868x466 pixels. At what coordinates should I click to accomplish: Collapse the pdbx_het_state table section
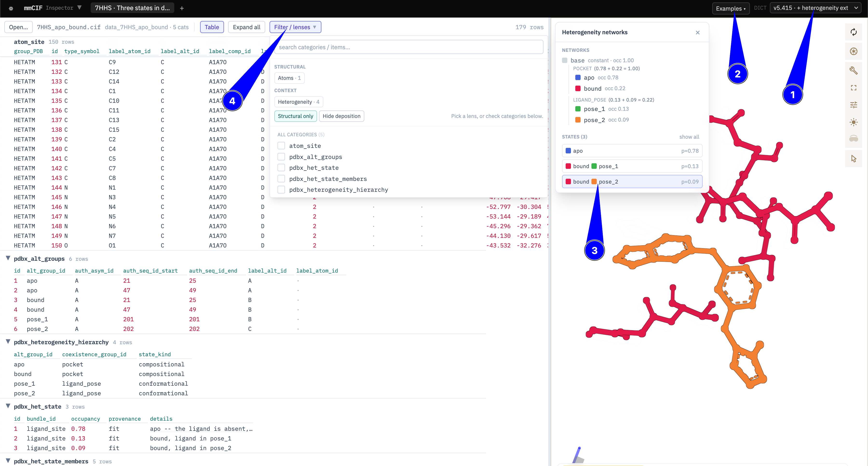tap(8, 406)
